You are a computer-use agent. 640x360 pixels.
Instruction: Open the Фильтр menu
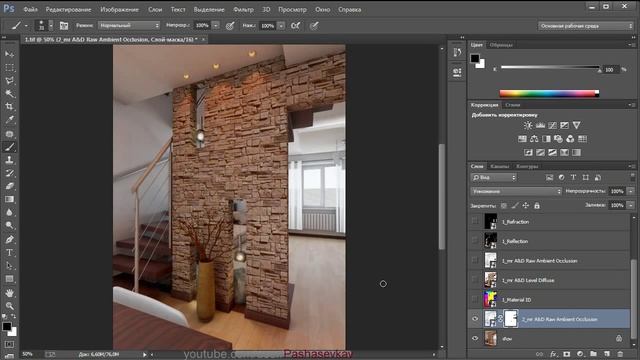click(x=243, y=9)
